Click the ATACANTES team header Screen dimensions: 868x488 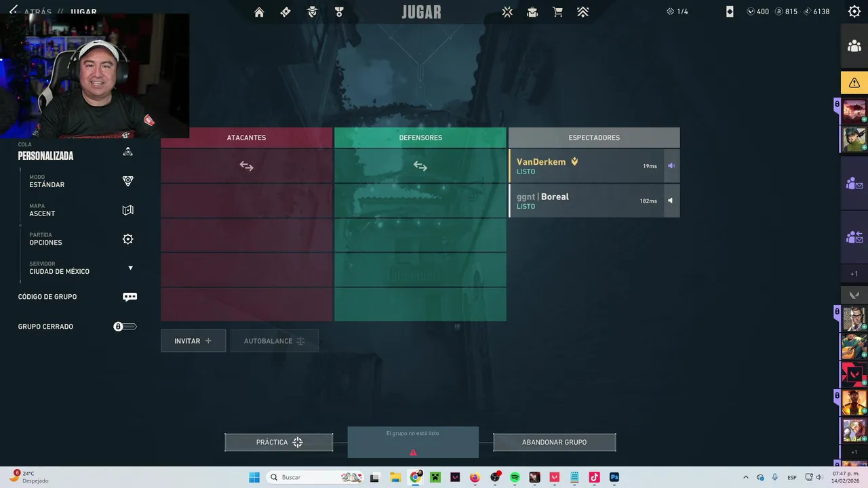click(x=246, y=138)
